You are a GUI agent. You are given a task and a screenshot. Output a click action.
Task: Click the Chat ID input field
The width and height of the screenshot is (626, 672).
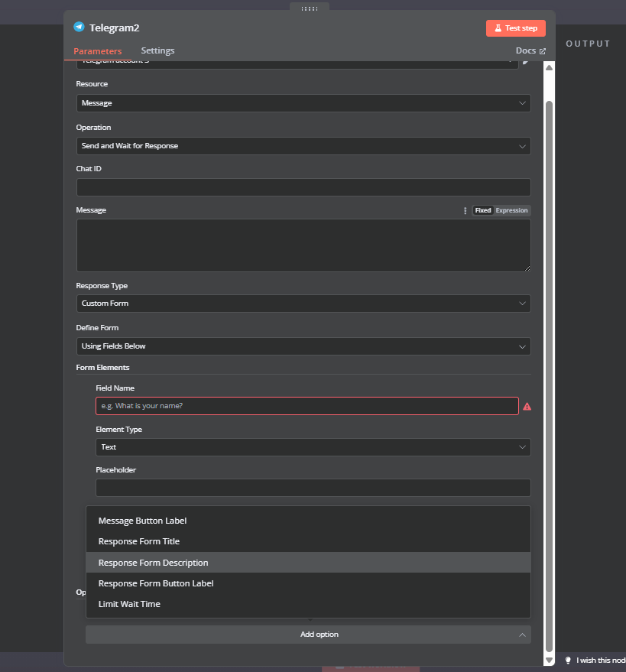pos(303,187)
